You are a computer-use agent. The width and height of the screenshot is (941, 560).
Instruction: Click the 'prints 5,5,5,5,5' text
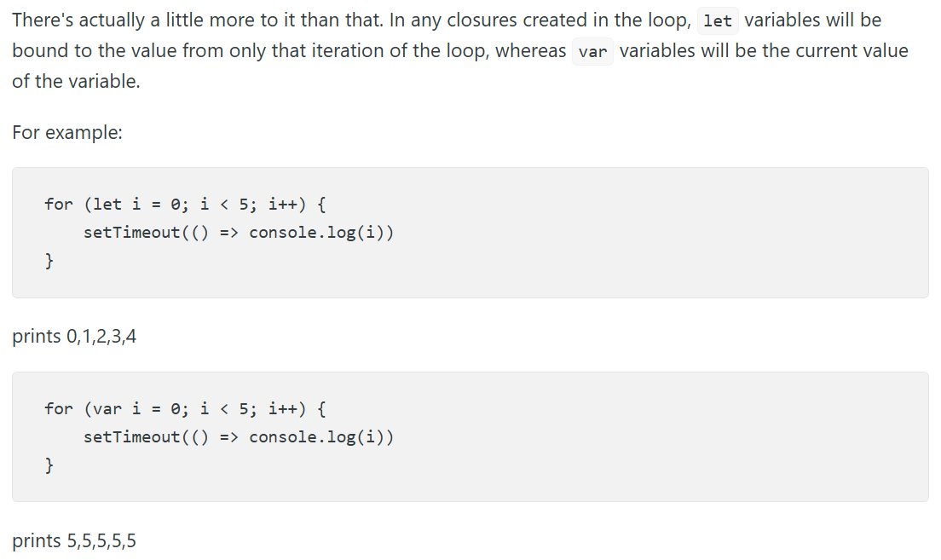click(74, 540)
